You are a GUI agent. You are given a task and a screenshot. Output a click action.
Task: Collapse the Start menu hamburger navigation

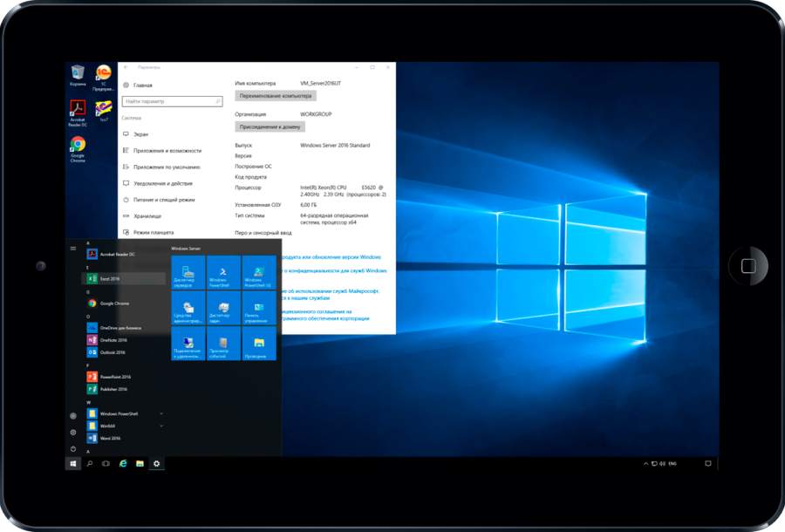73,249
